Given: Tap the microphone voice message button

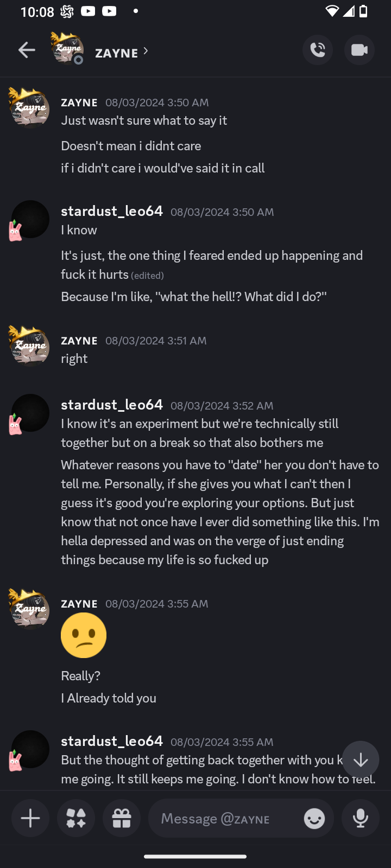Looking at the screenshot, I should (361, 818).
